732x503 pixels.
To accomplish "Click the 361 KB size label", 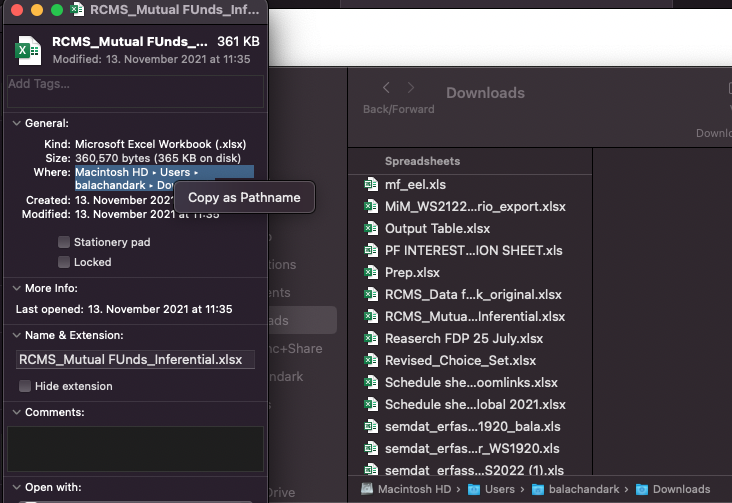I will pos(238,42).
